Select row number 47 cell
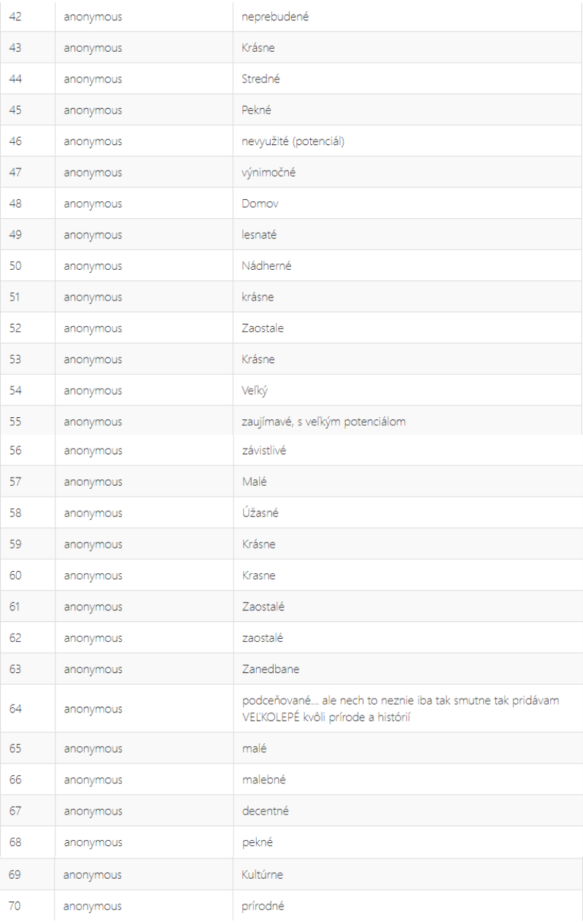The height and width of the screenshot is (924, 583). [27, 173]
